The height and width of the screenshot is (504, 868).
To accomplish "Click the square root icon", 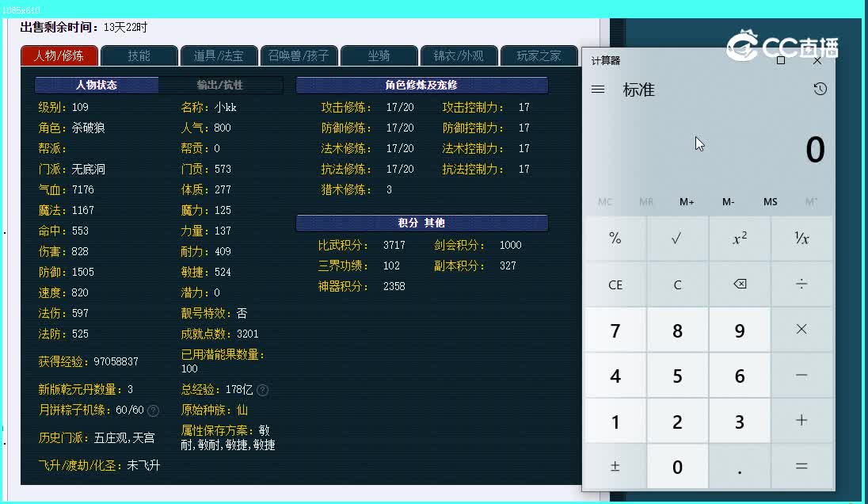I will click(x=677, y=239).
